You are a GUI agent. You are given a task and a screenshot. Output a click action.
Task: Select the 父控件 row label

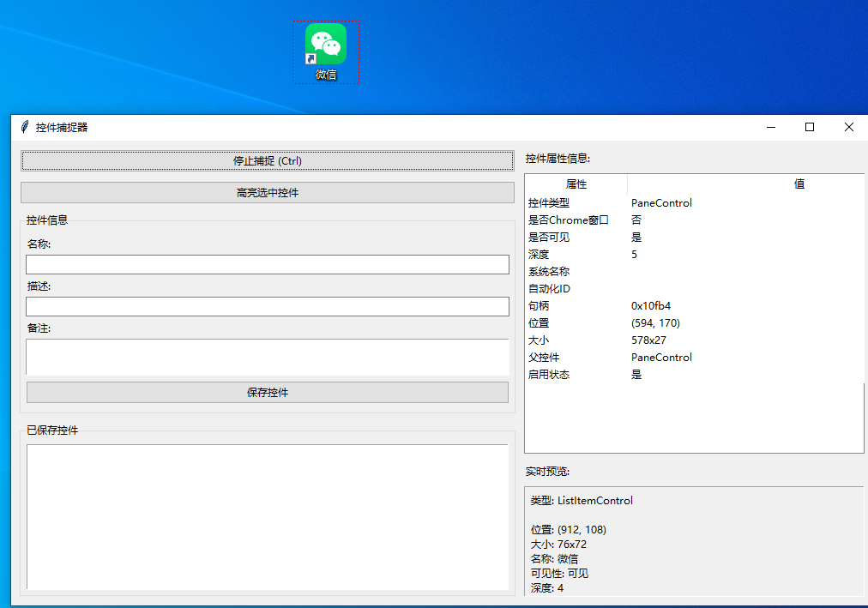pos(544,358)
